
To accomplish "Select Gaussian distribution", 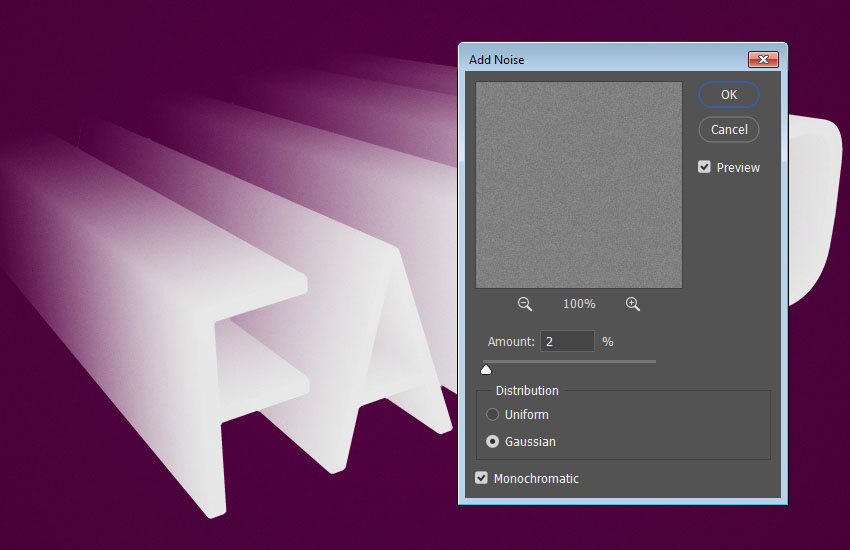I will (492, 442).
